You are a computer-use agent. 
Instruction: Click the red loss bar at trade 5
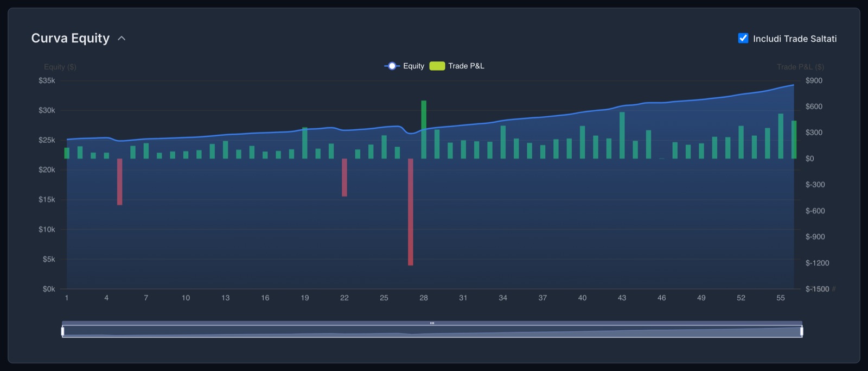(119, 181)
